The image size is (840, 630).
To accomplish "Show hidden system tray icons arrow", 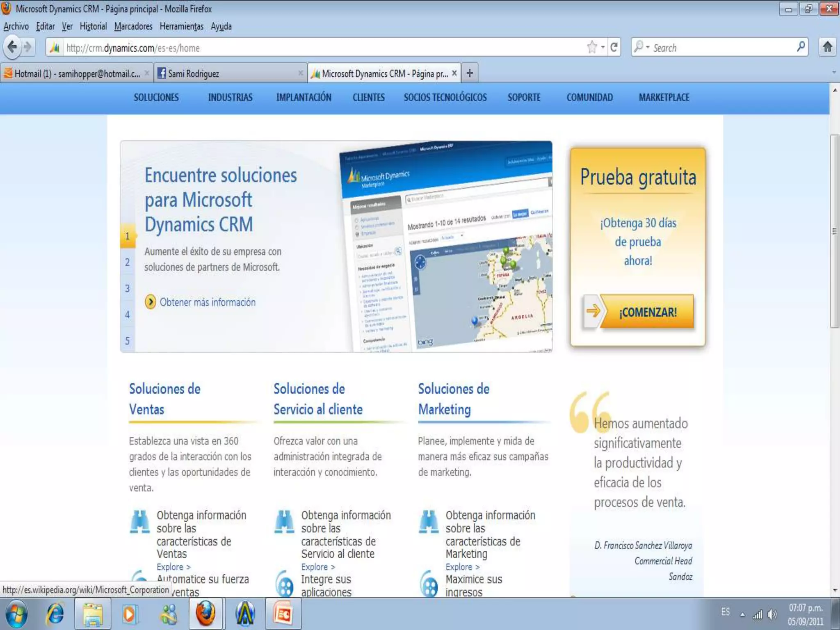I will pyautogui.click(x=742, y=614).
